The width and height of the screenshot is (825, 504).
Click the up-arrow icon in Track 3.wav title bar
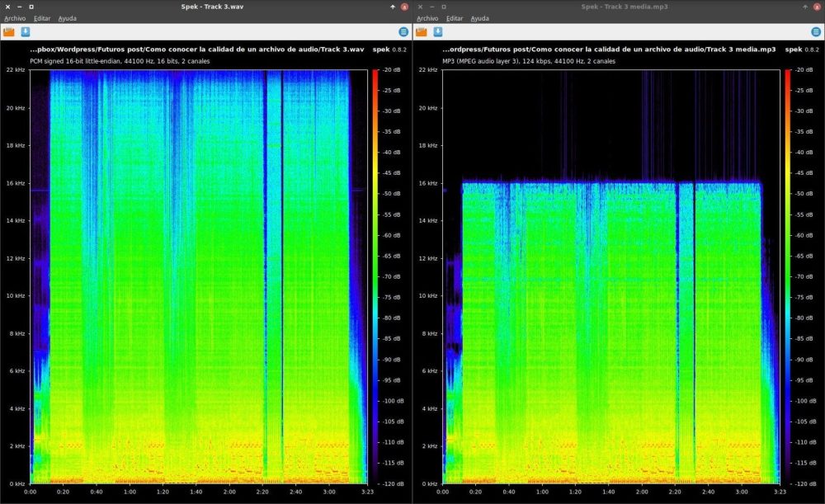pos(393,7)
